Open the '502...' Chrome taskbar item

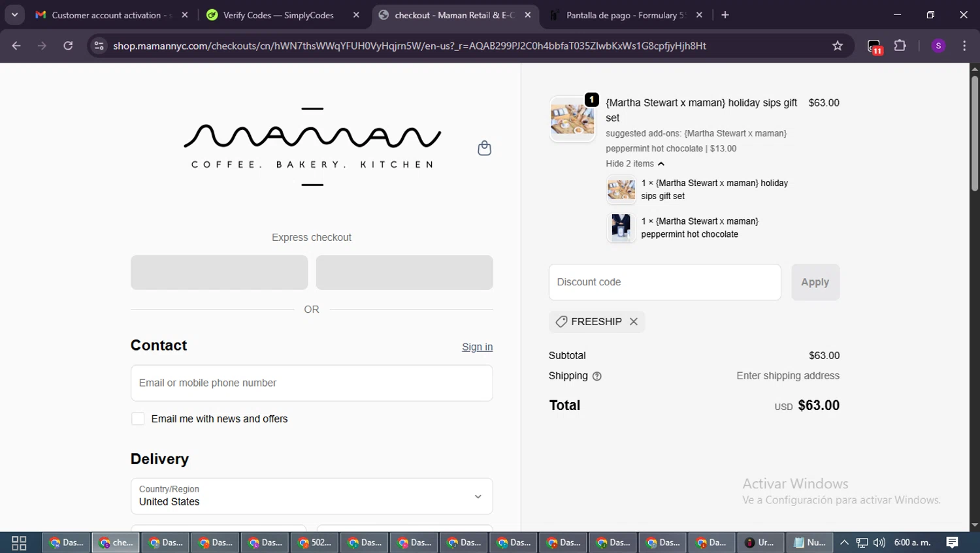click(x=314, y=543)
